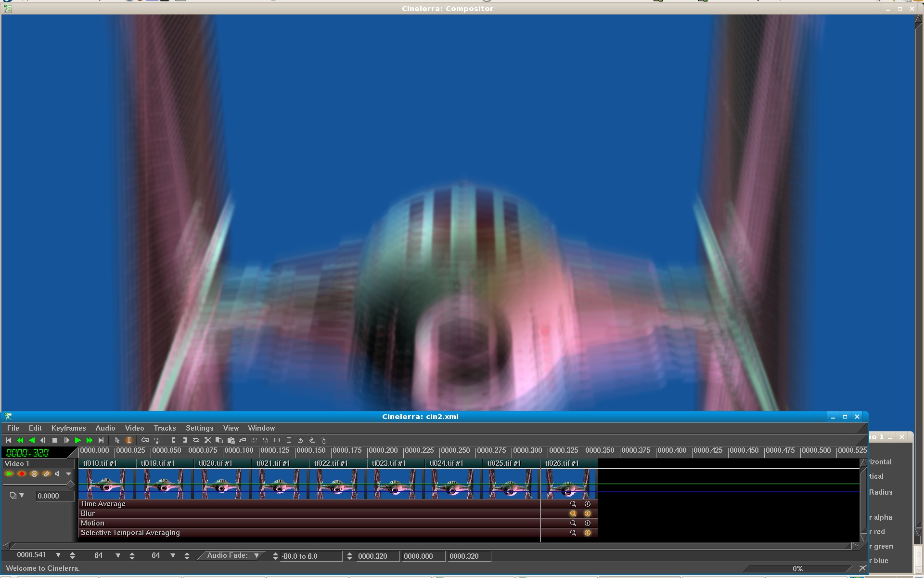Open the Keyframes menu

point(68,428)
